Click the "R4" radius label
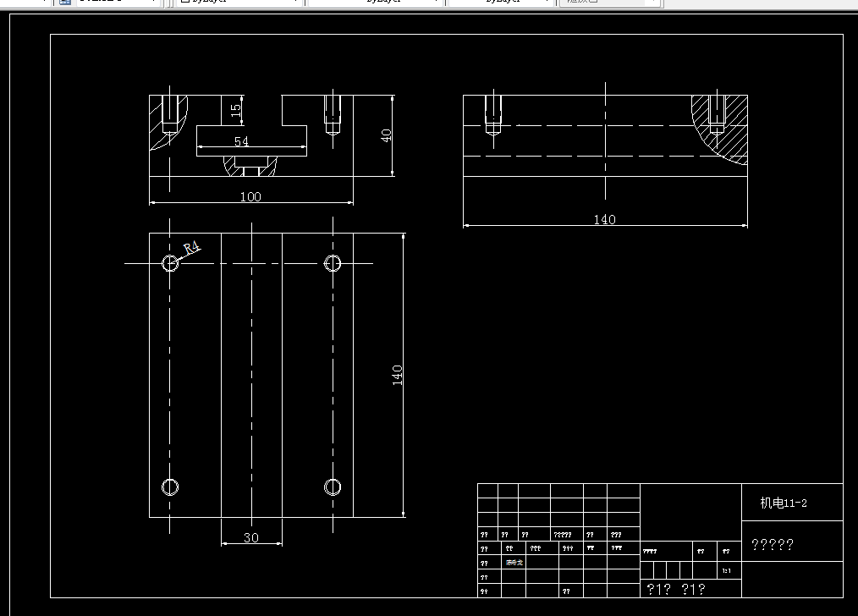The width and height of the screenshot is (858, 616). pos(191,249)
